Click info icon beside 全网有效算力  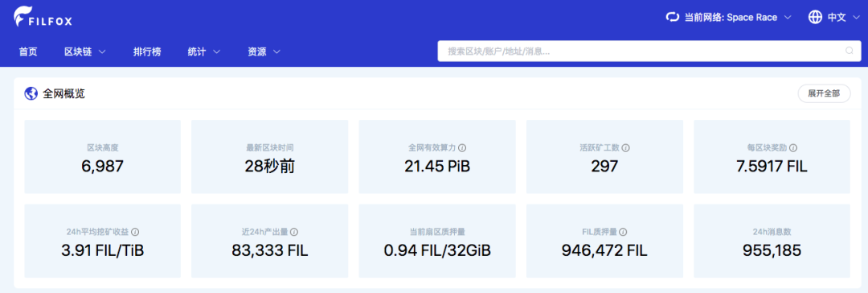(x=462, y=148)
